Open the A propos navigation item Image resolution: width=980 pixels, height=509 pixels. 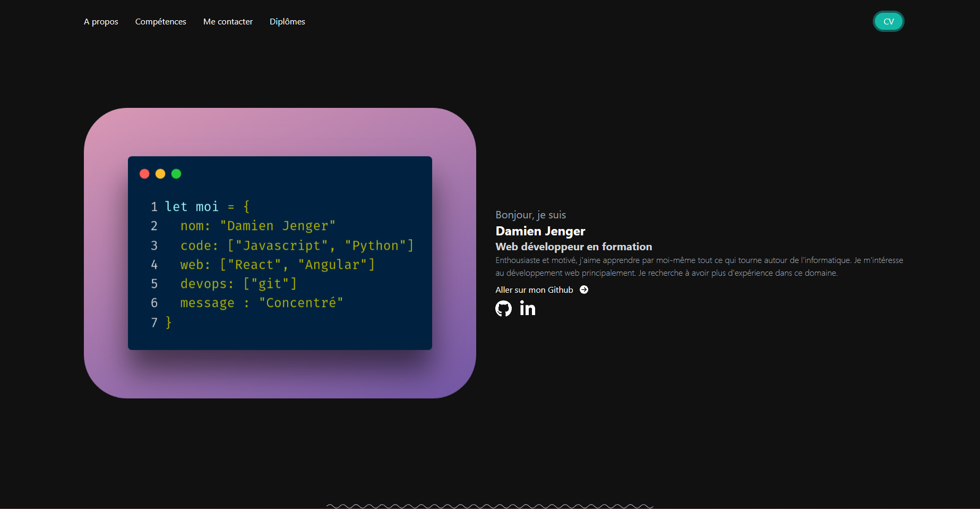[101, 22]
